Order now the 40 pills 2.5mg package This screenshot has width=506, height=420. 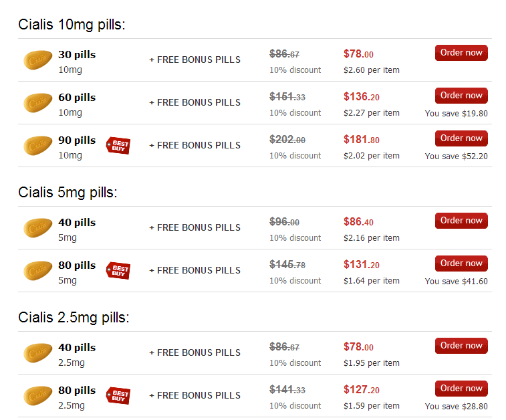pyautogui.click(x=461, y=345)
